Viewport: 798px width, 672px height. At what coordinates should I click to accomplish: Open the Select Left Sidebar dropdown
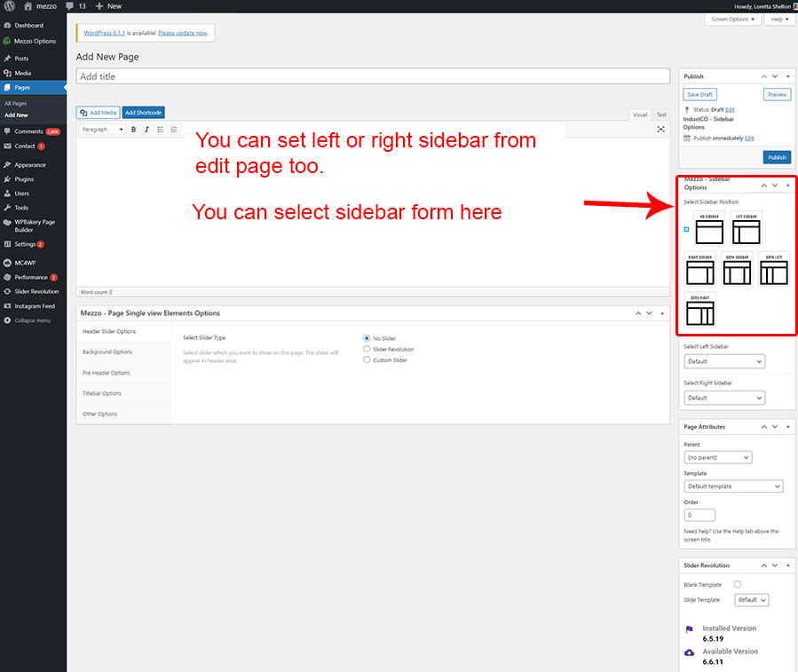tap(724, 361)
